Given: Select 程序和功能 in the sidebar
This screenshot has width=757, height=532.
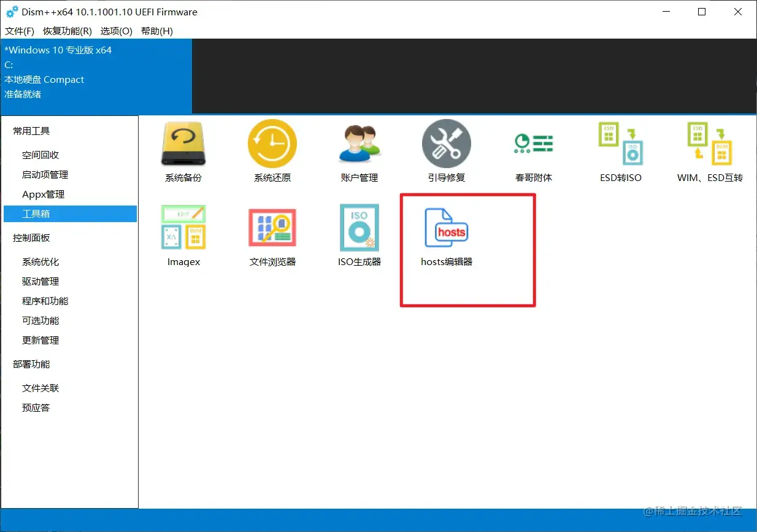Looking at the screenshot, I should (x=70, y=301).
